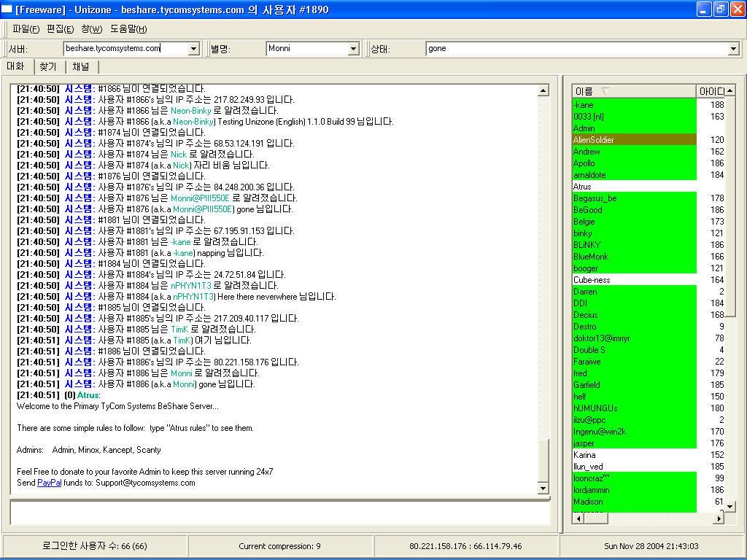
Task: Select user BLiNKY in the list
Action: pos(634,245)
